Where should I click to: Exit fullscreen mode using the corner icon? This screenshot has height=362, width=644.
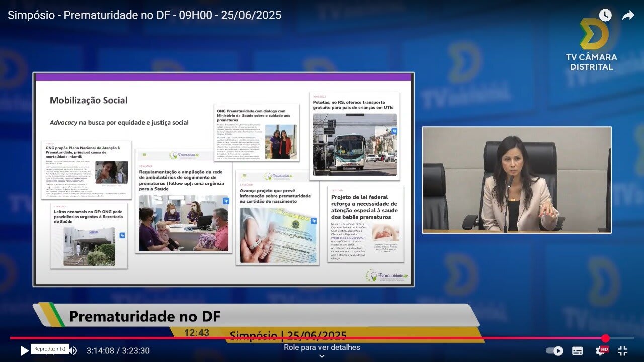tap(623, 351)
